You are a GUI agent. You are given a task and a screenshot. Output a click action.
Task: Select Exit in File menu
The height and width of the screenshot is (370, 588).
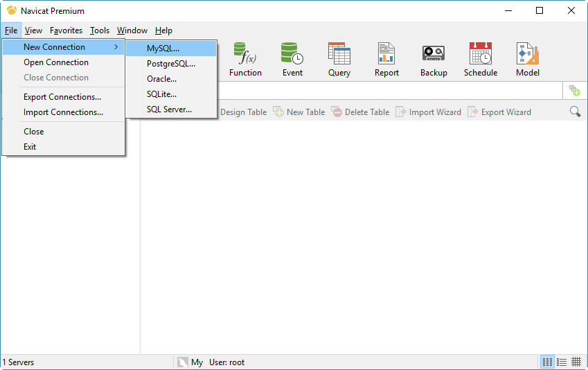coord(64,147)
